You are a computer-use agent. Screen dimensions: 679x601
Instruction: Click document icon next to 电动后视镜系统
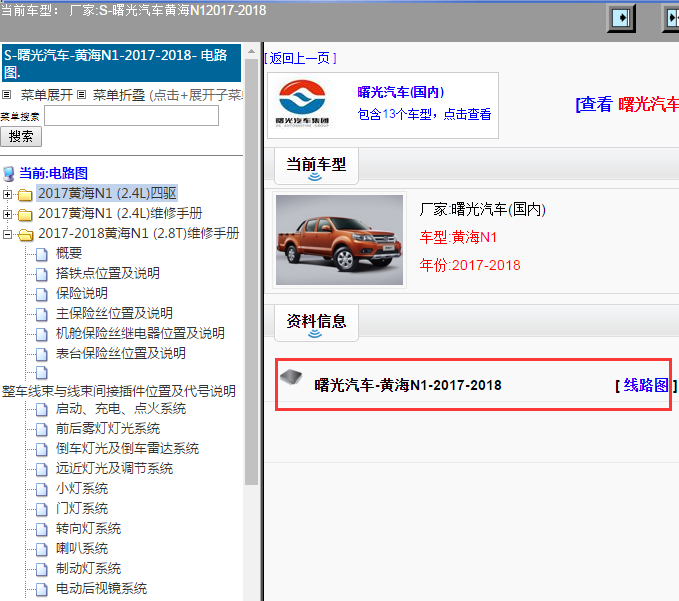pyautogui.click(x=42, y=589)
